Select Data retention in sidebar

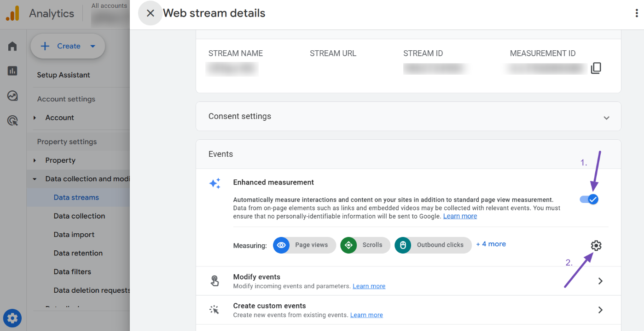point(78,253)
